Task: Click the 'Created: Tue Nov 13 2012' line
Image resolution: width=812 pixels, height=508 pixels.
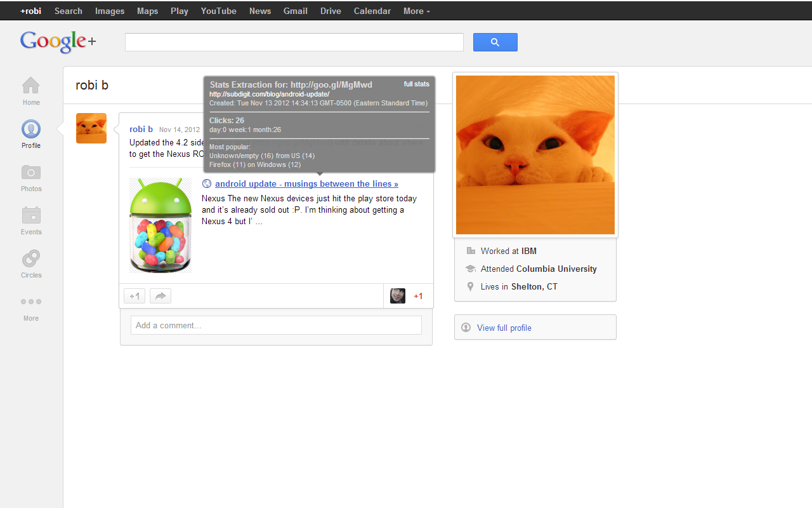Action: click(318, 103)
